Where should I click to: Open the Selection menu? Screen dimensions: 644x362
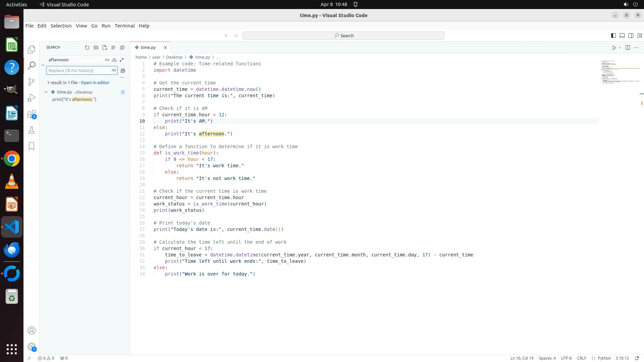61,26
